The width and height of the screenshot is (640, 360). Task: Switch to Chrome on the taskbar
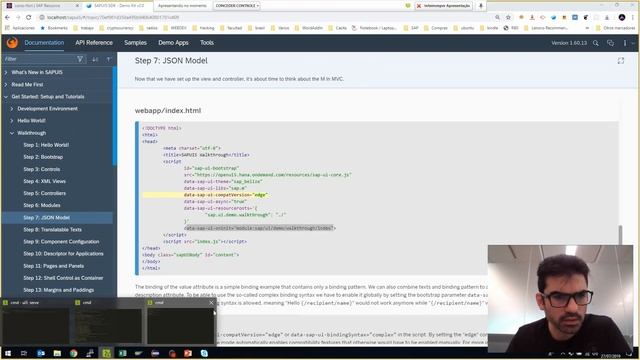coord(73,353)
